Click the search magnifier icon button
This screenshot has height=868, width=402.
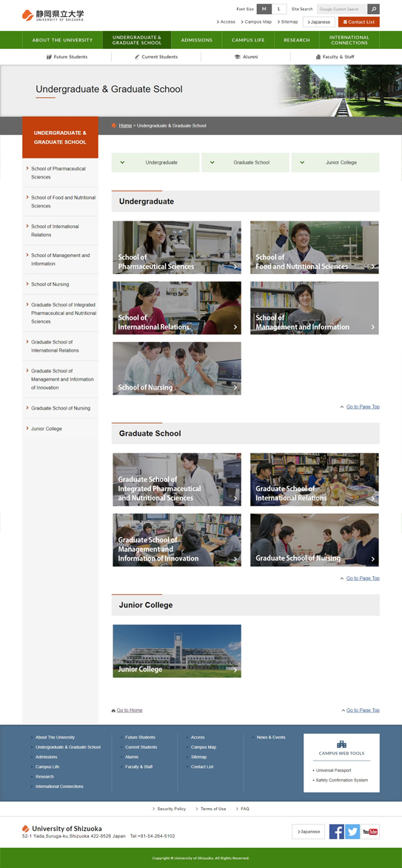click(373, 9)
